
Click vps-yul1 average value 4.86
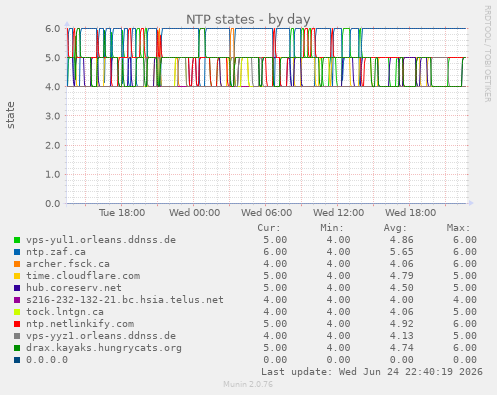pos(402,240)
